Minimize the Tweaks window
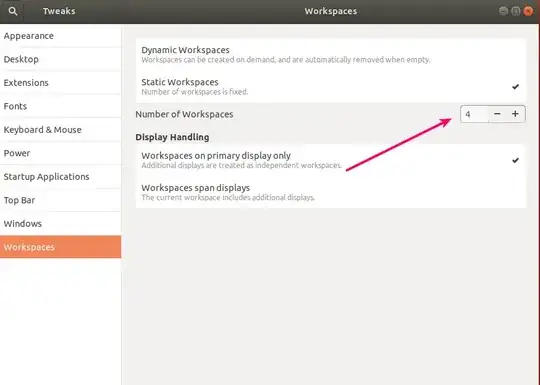This screenshot has width=540, height=385. click(x=503, y=11)
